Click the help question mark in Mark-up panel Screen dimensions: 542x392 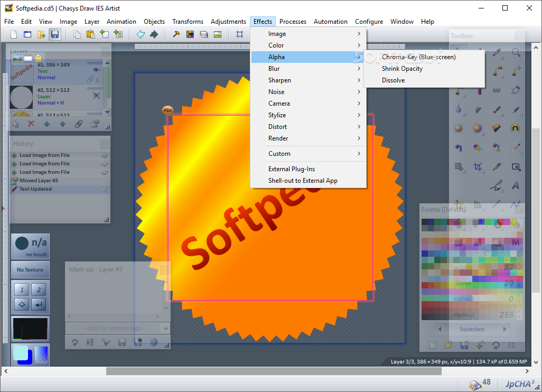154,342
